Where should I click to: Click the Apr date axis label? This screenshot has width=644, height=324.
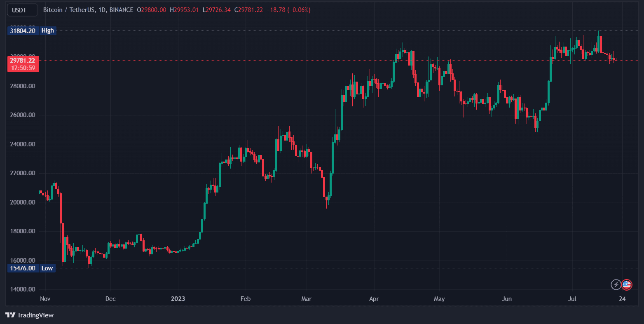click(x=374, y=299)
